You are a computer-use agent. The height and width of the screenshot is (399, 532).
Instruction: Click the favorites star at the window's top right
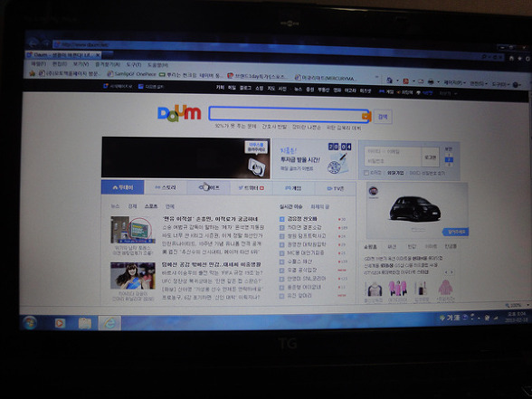click(x=519, y=58)
